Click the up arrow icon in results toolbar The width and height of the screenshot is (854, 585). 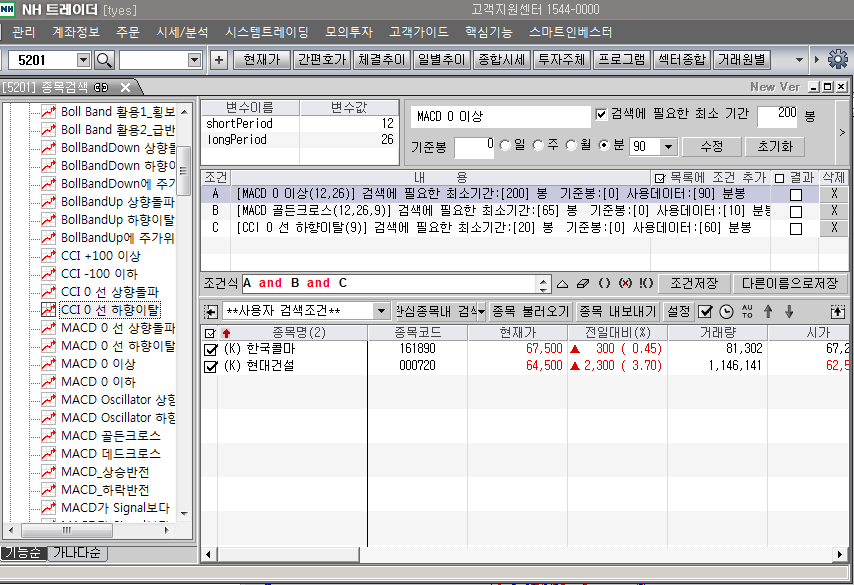tap(768, 311)
